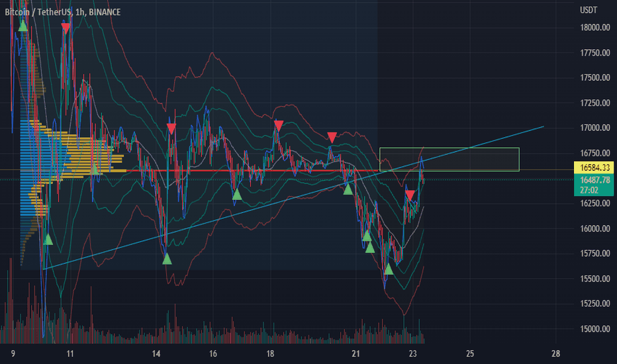Image resolution: width=617 pixels, height=364 pixels.
Task: Select the red horizontal support line
Action: point(252,170)
